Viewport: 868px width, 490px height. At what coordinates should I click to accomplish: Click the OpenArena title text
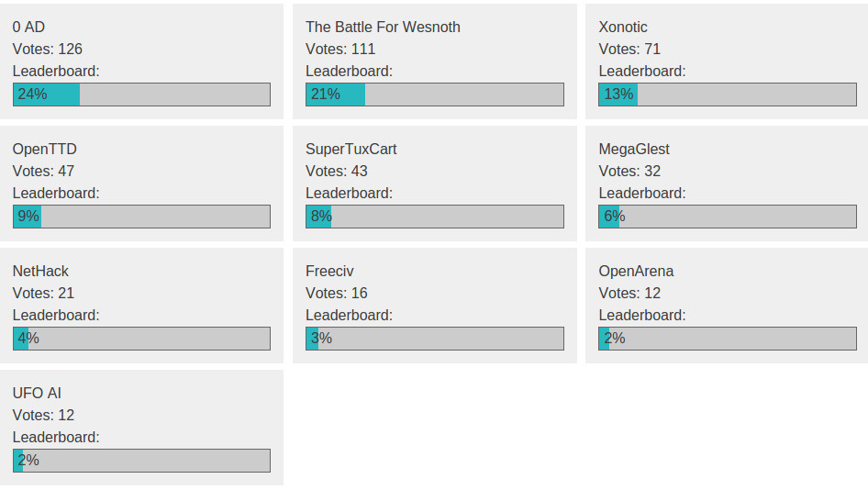[x=636, y=272]
